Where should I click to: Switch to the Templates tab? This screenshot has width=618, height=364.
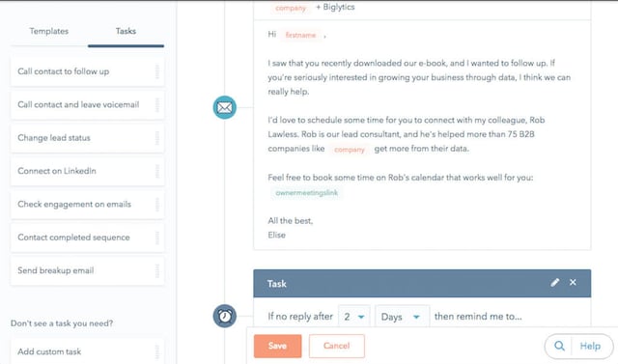point(49,31)
